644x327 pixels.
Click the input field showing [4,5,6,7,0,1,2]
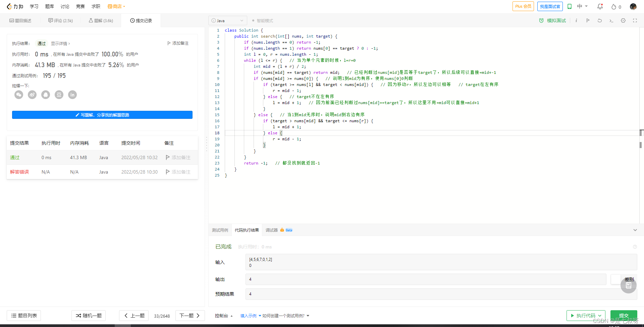[x=441, y=262]
